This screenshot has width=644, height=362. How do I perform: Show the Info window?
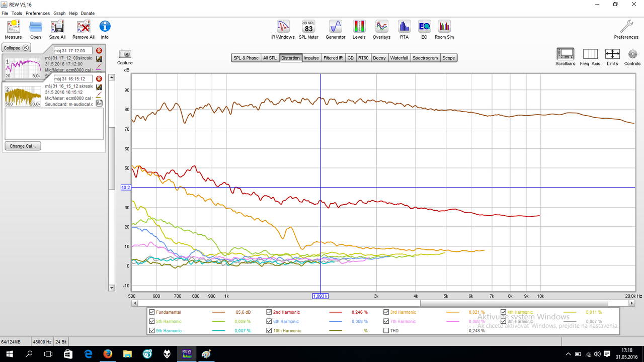[x=105, y=30]
